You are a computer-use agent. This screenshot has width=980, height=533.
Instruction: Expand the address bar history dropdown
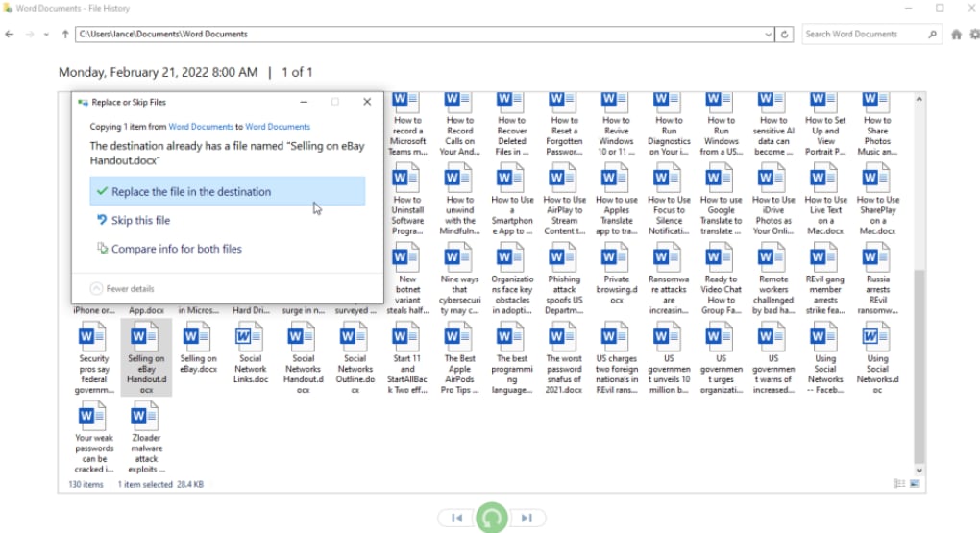(x=768, y=35)
